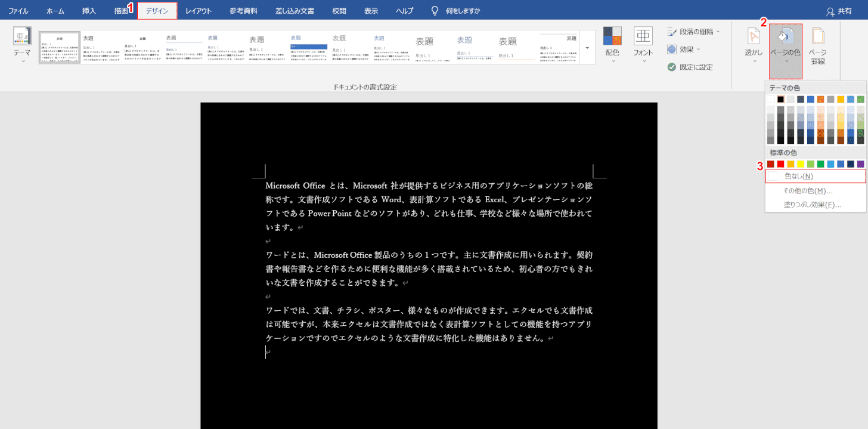Pick dark red in standard colors

click(771, 164)
